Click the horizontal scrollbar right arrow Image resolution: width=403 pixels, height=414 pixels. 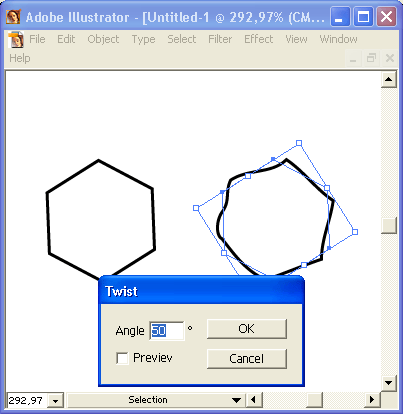point(372,399)
